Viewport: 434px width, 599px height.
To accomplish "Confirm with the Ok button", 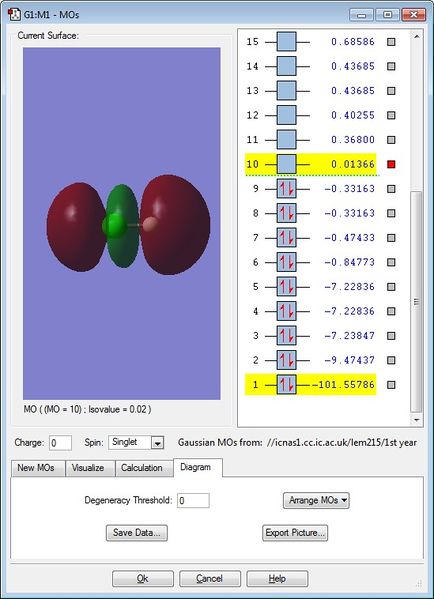I will pyautogui.click(x=143, y=579).
